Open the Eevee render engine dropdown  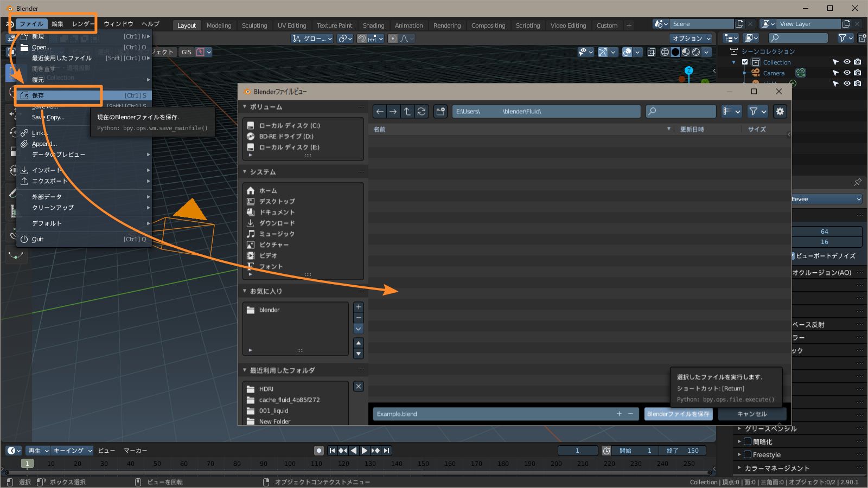coord(827,200)
